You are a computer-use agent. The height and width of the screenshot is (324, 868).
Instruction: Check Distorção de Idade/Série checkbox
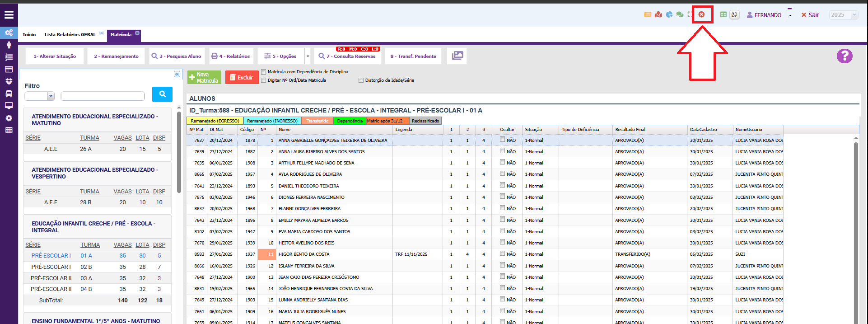pyautogui.click(x=361, y=80)
